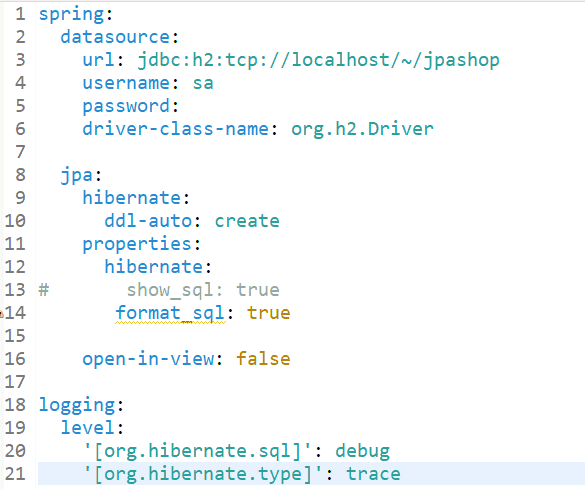This screenshot has height=490, width=585.
Task: Click line number 21 in the gutter
Action: [x=15, y=474]
